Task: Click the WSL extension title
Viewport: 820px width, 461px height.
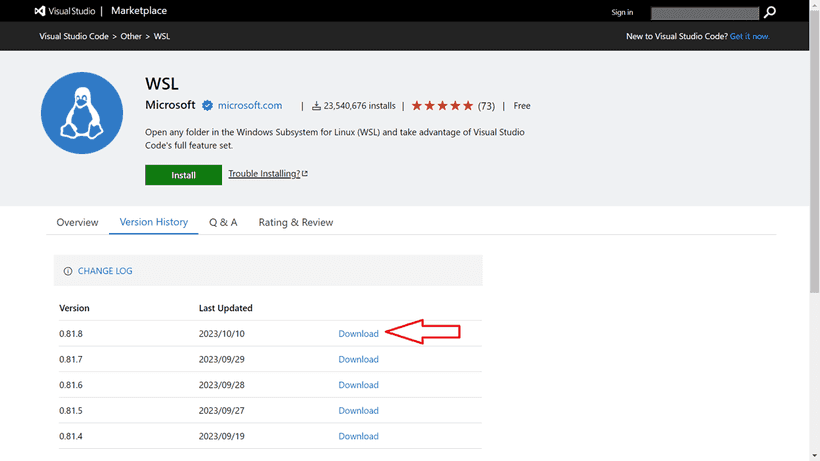Action: 162,84
